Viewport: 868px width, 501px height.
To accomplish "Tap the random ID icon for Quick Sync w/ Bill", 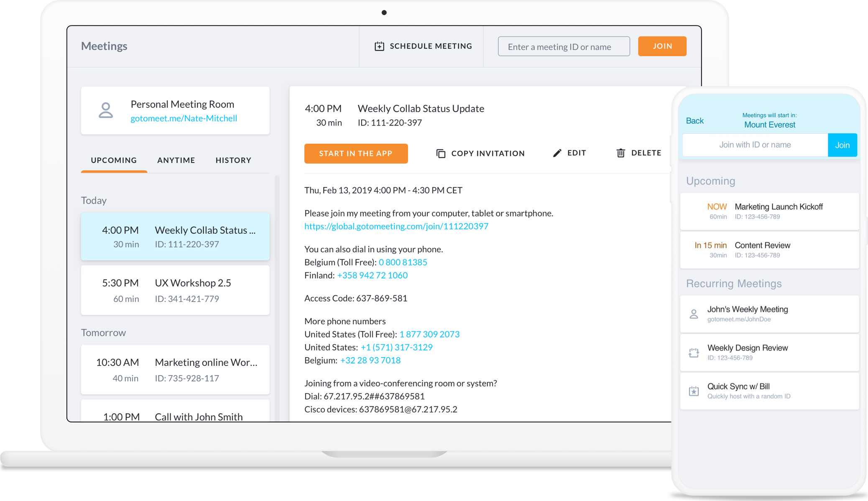I will 694,391.
